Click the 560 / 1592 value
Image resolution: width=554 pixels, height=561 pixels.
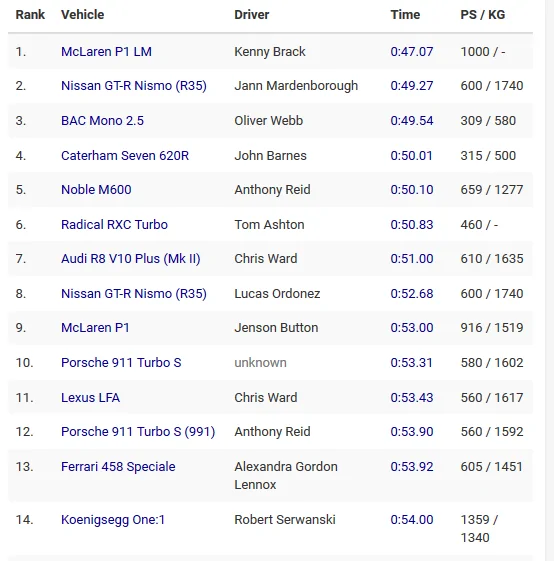pyautogui.click(x=492, y=432)
